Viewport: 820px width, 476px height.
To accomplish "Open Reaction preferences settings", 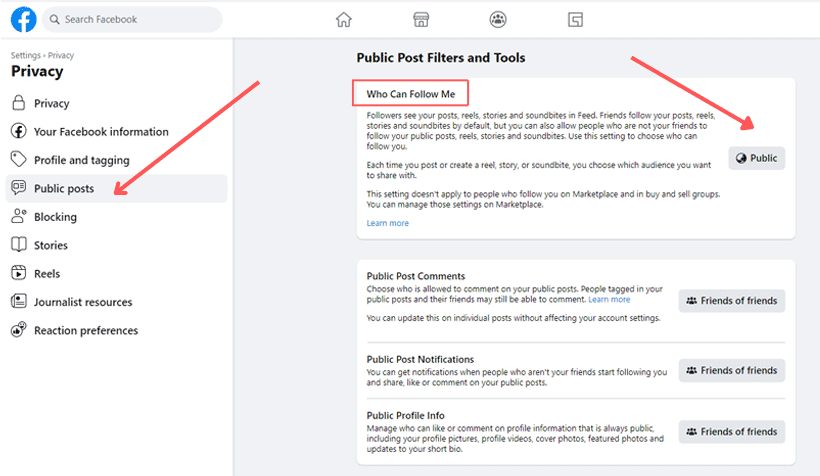I will click(x=86, y=330).
